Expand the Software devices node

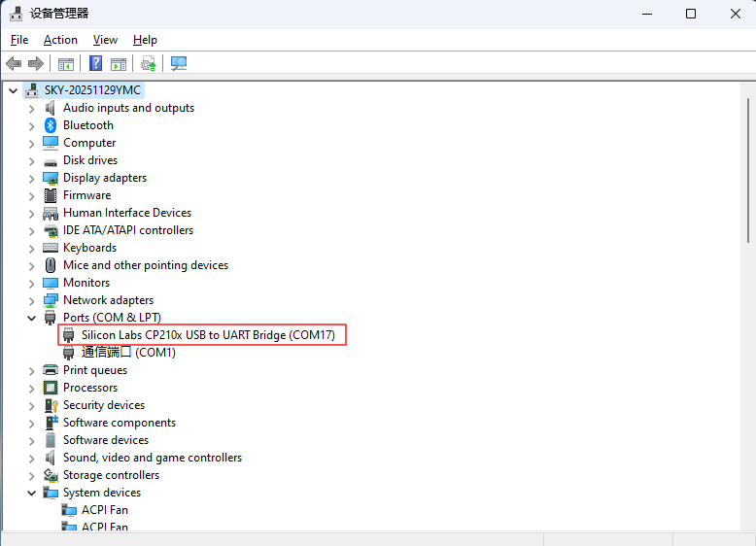point(31,441)
